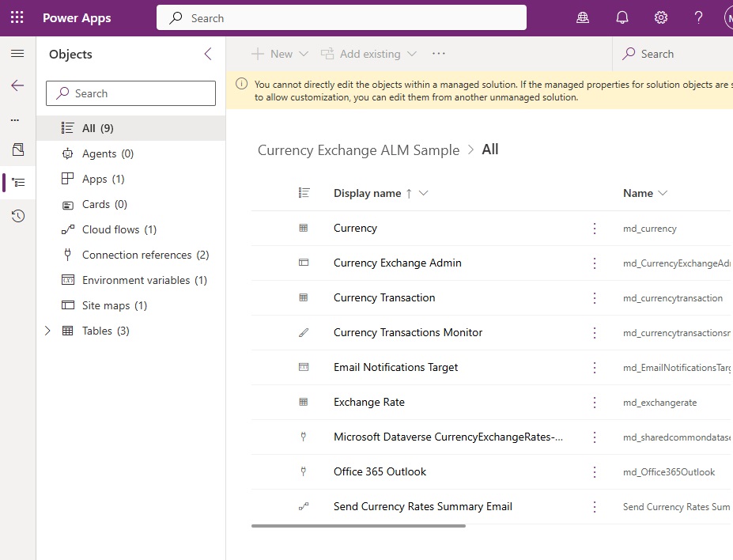The height and width of the screenshot is (560, 733).
Task: Open the History icon in left rail
Action: [18, 216]
